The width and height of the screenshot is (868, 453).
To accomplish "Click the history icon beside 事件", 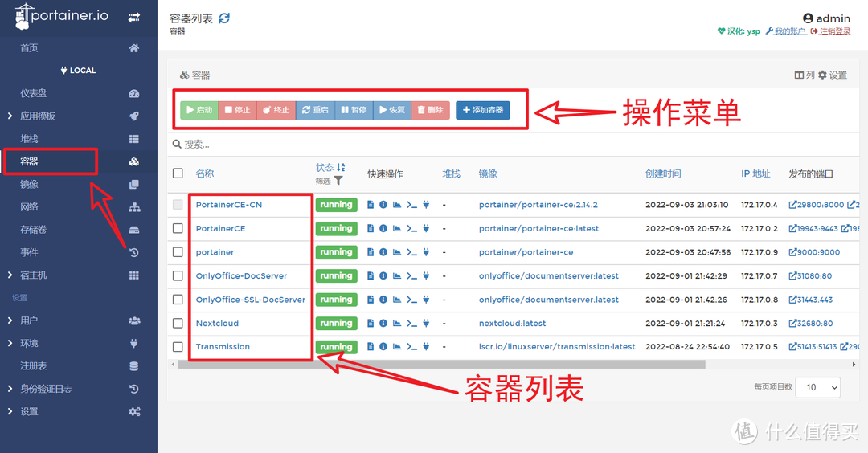I will pyautogui.click(x=134, y=252).
